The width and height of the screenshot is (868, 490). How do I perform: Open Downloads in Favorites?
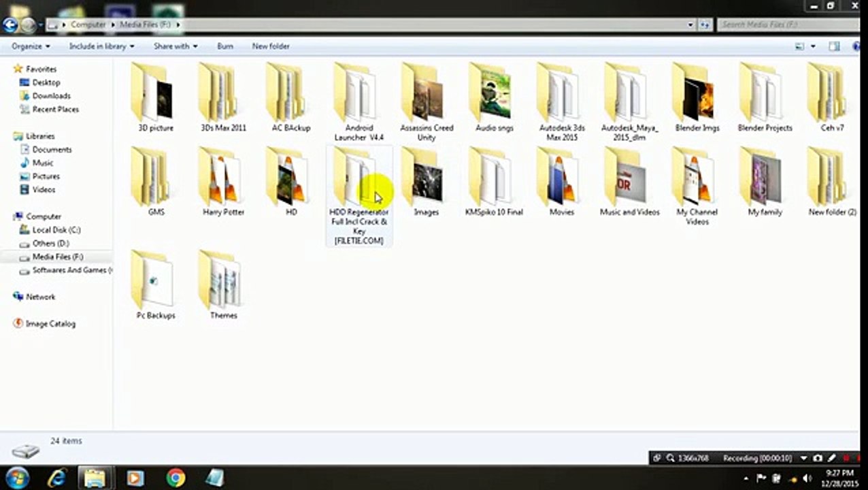pyautogui.click(x=51, y=96)
